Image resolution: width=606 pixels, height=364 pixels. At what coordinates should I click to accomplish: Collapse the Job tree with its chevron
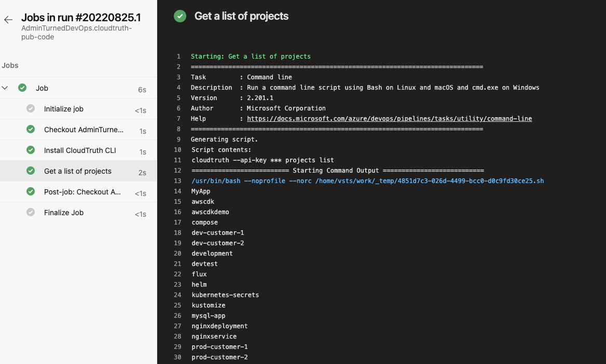pos(5,88)
